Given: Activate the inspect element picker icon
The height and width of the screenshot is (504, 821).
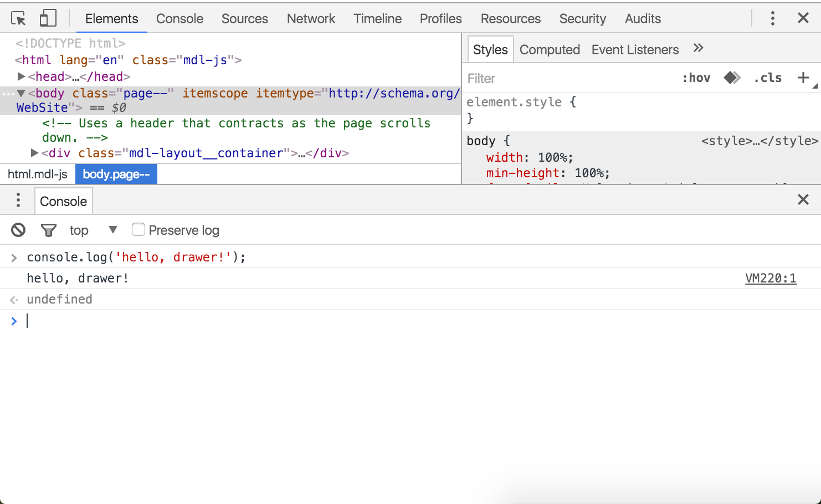Looking at the screenshot, I should [18, 19].
